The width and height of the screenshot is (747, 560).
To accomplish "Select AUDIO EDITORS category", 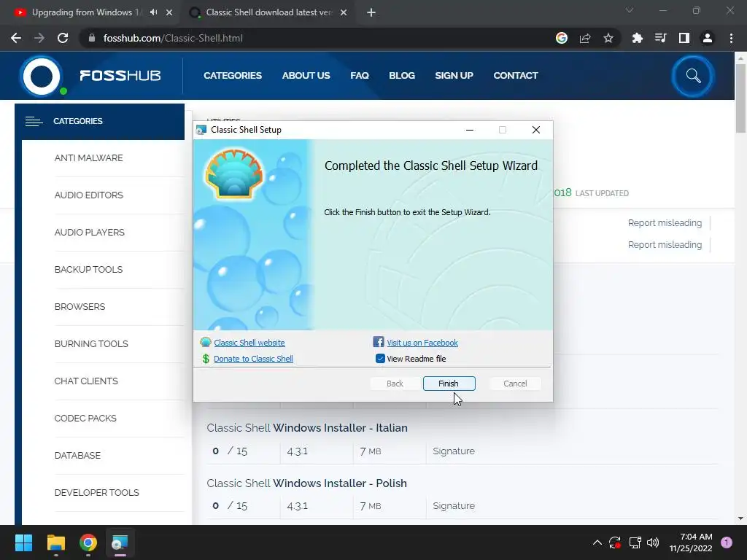I will (88, 195).
